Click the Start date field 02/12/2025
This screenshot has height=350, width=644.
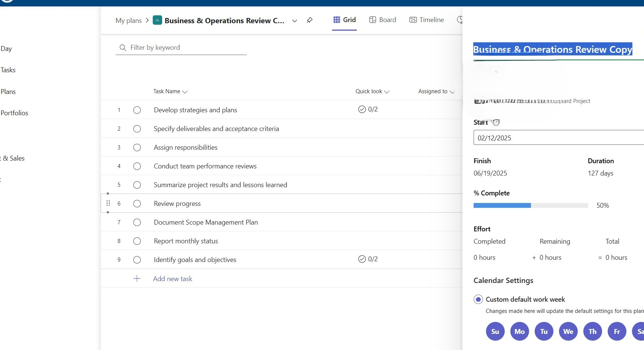click(559, 138)
